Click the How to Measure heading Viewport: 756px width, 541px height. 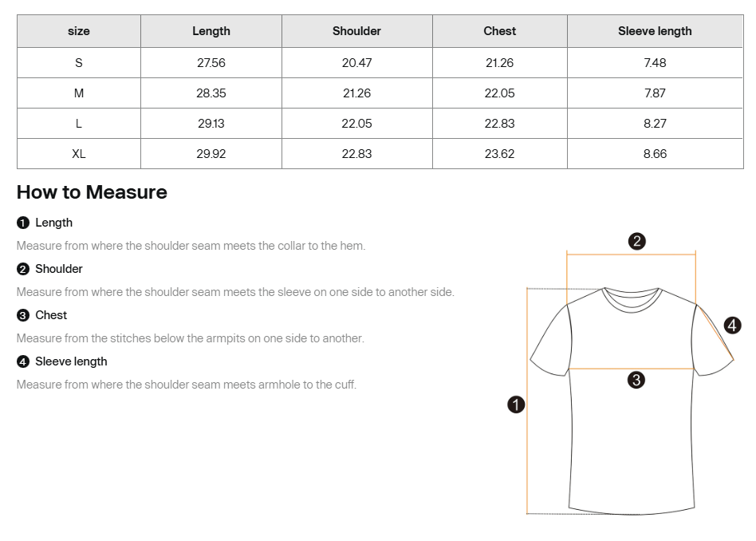click(92, 192)
